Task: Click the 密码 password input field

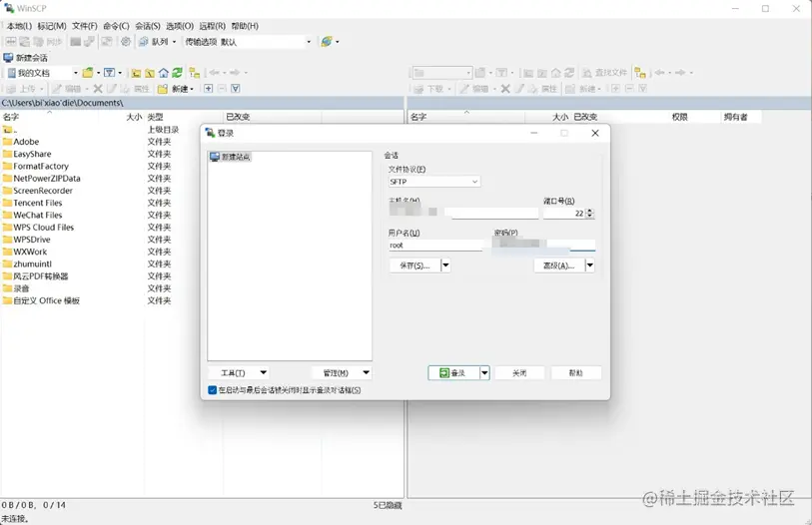Action: coord(543,246)
